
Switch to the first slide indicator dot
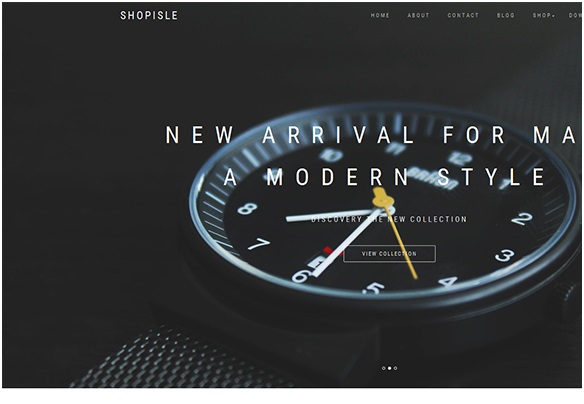click(383, 368)
